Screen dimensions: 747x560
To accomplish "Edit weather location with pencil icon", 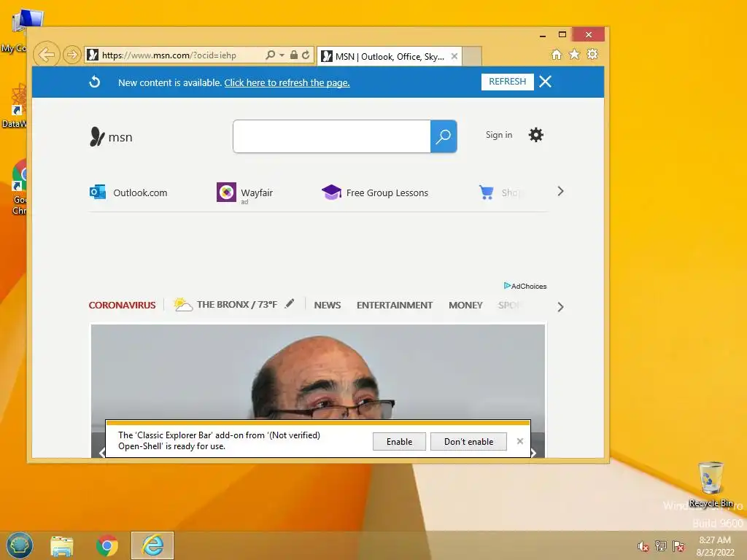I will tap(290, 304).
